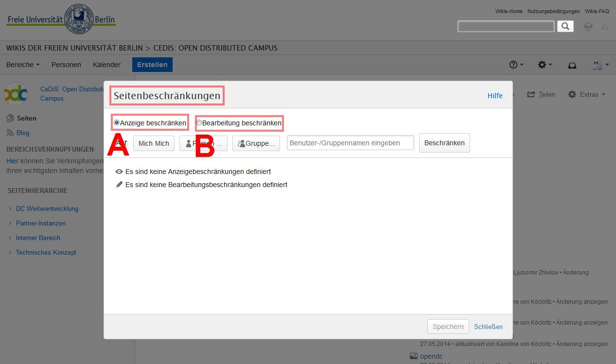This screenshot has height=364, width=616.
Task: Click the opendc attachment link
Action: (x=431, y=356)
